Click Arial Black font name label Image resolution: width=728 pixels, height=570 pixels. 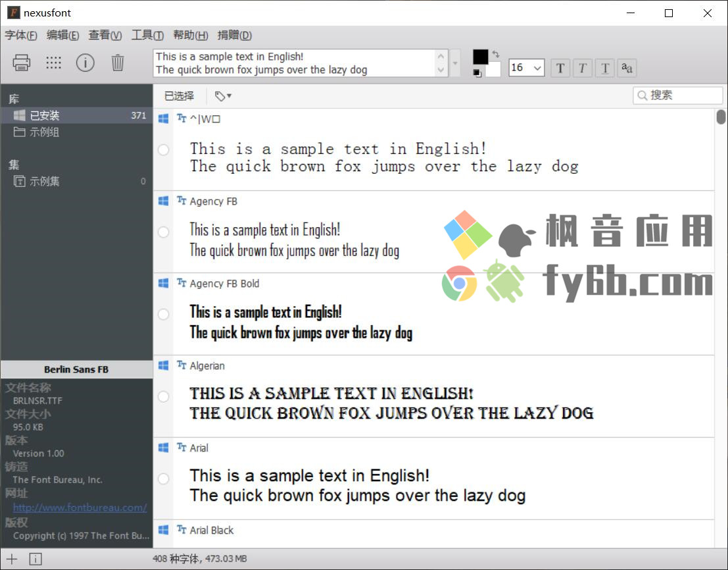tap(212, 530)
